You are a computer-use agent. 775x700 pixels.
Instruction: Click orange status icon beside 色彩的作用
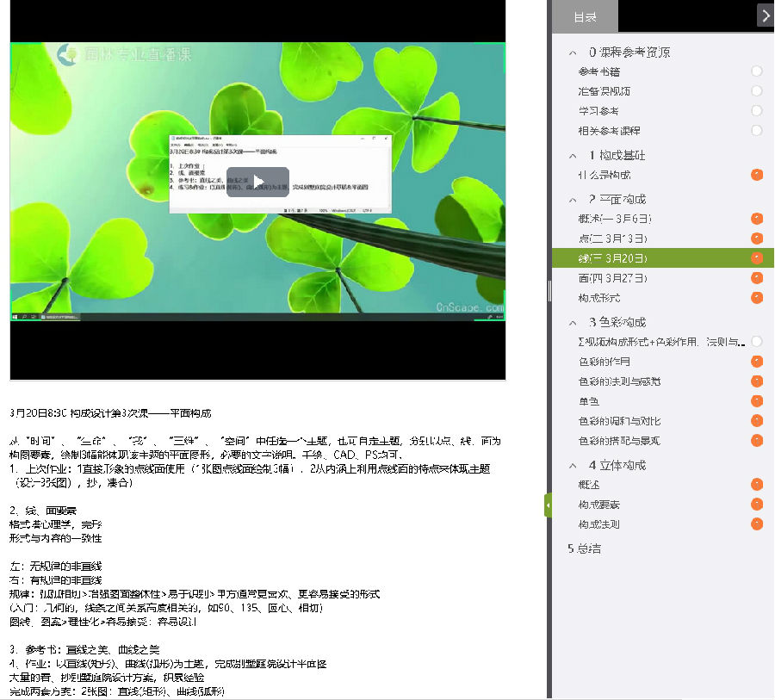[x=757, y=362]
